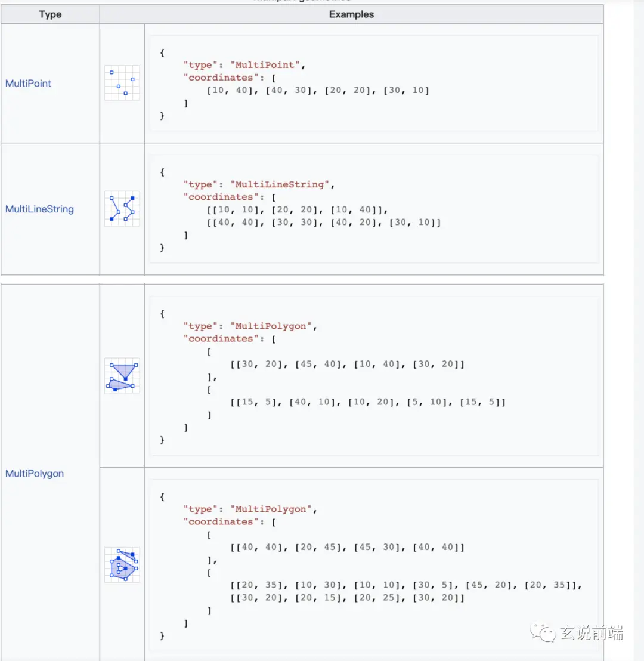644x661 pixels.
Task: Open the MultiLineString link
Action: click(39, 209)
